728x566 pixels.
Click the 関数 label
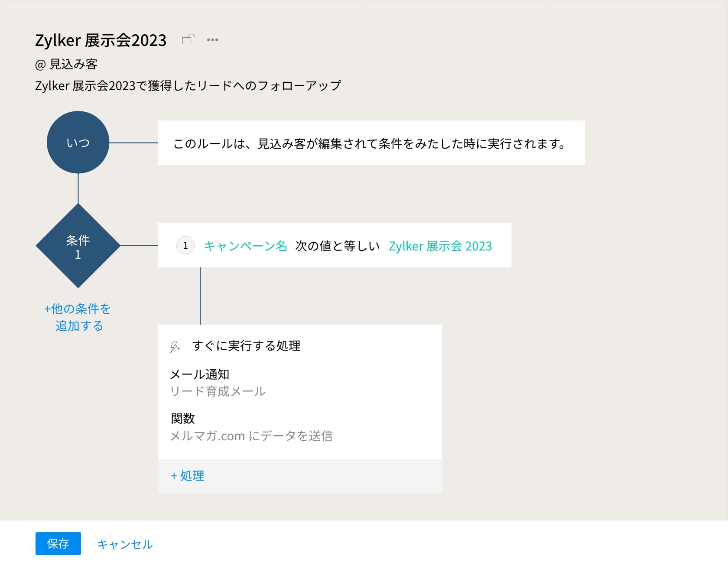tap(183, 419)
